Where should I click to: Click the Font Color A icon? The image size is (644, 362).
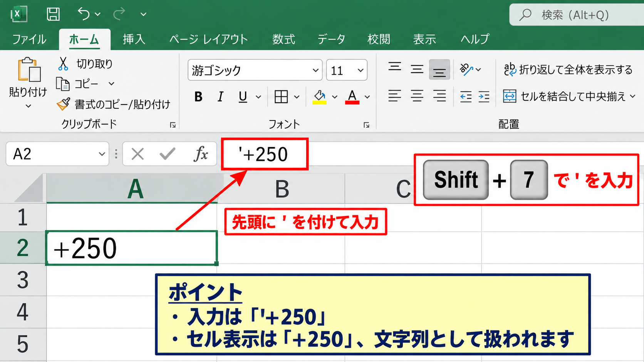(x=352, y=97)
